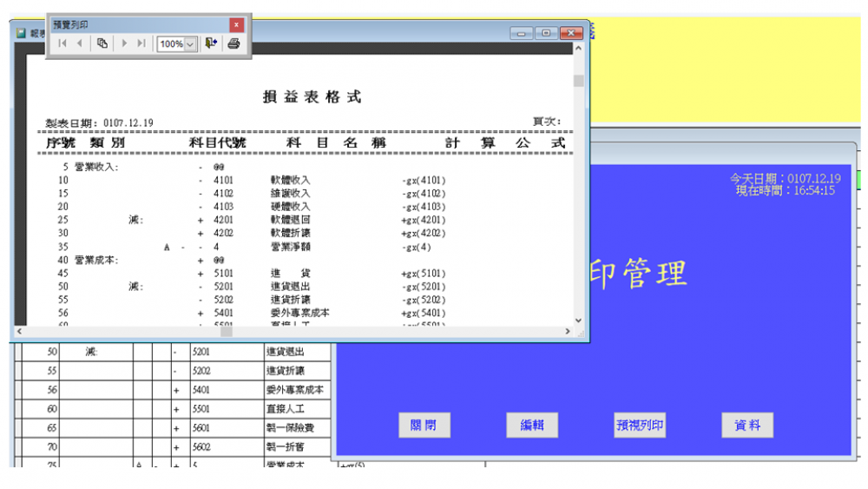Click the 資料 button
Screen dimensions: 868x489
(x=747, y=426)
